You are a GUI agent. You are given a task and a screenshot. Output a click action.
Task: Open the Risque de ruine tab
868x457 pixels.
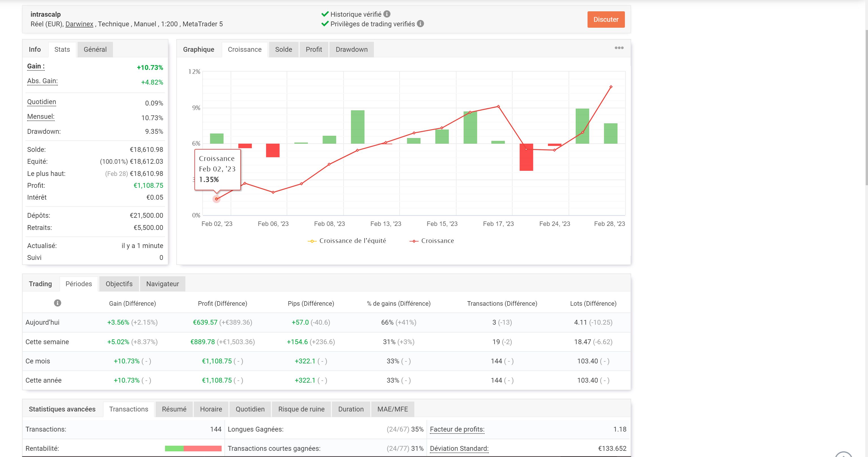pos(301,409)
